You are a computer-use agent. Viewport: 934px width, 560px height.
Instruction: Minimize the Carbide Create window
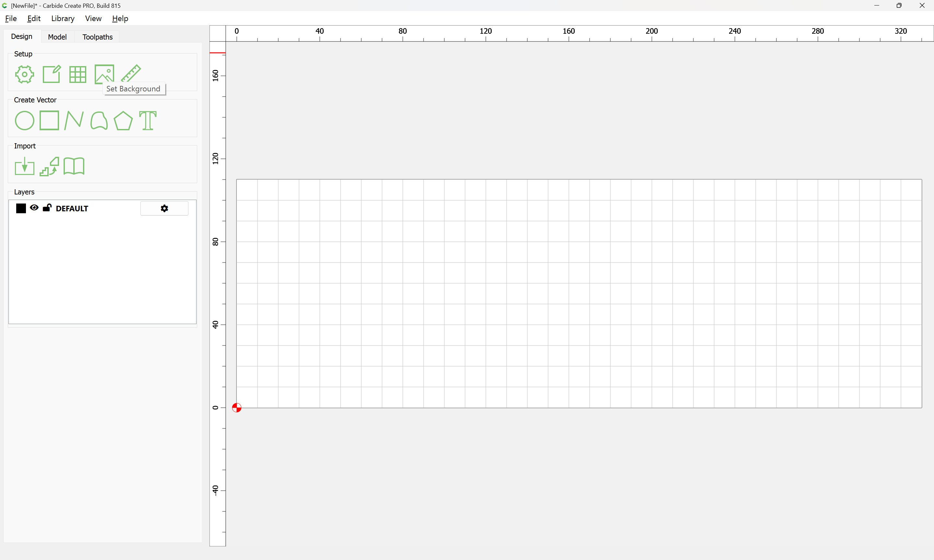[877, 5]
